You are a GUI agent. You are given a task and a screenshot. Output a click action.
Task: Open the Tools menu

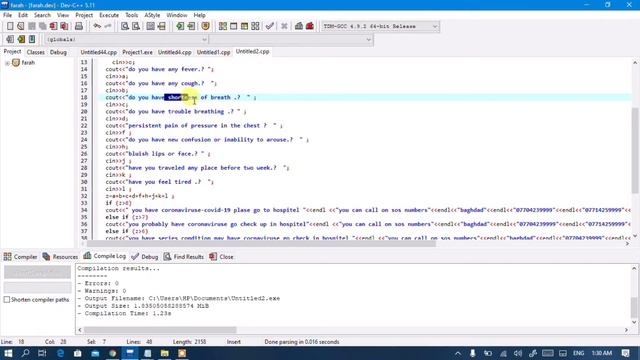pos(131,15)
